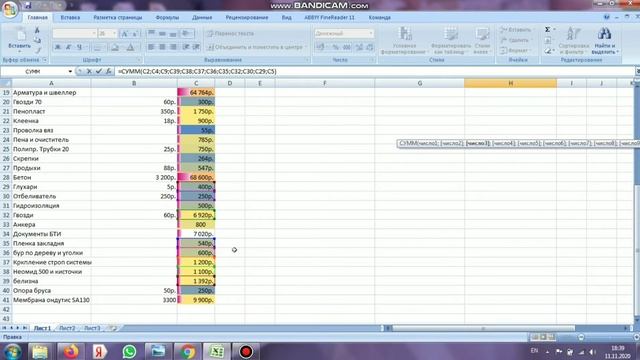Switch to the Вид ribbon tab

287,18
